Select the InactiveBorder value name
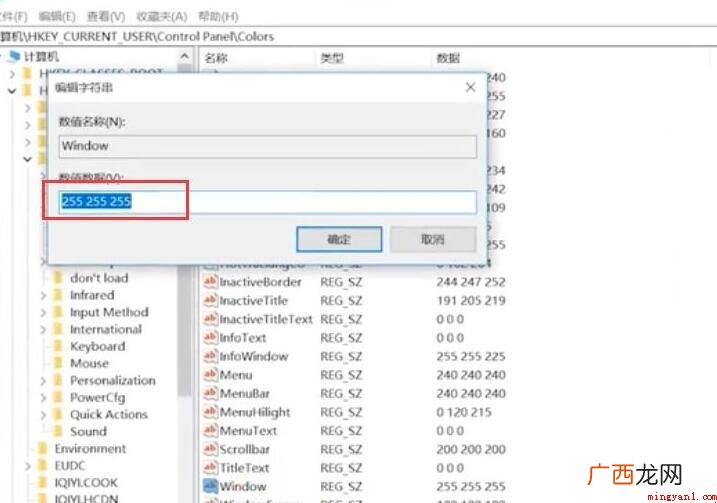717x503 pixels. coord(260,282)
